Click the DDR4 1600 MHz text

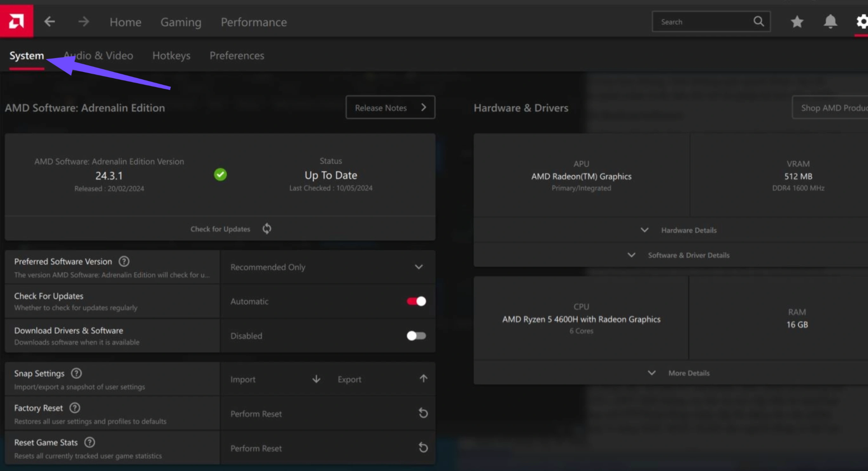click(x=798, y=188)
